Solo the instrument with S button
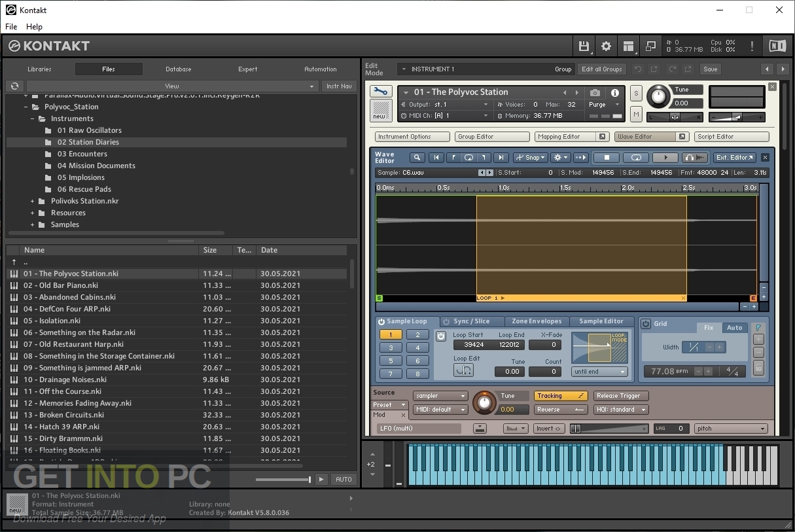This screenshot has width=795, height=532. (x=636, y=94)
